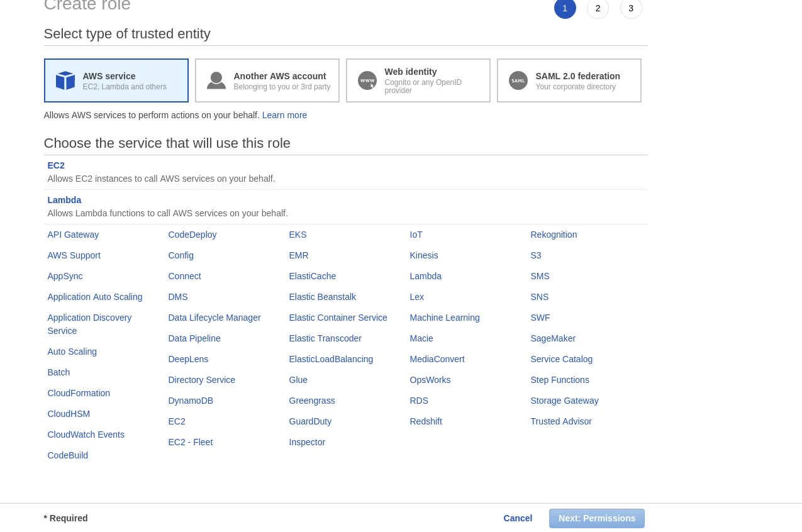Go to step 2 circle indicator
This screenshot has width=802, height=532.
click(598, 8)
